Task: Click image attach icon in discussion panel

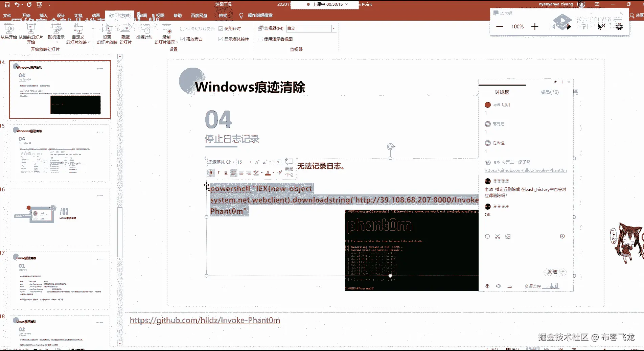Action: point(508,236)
